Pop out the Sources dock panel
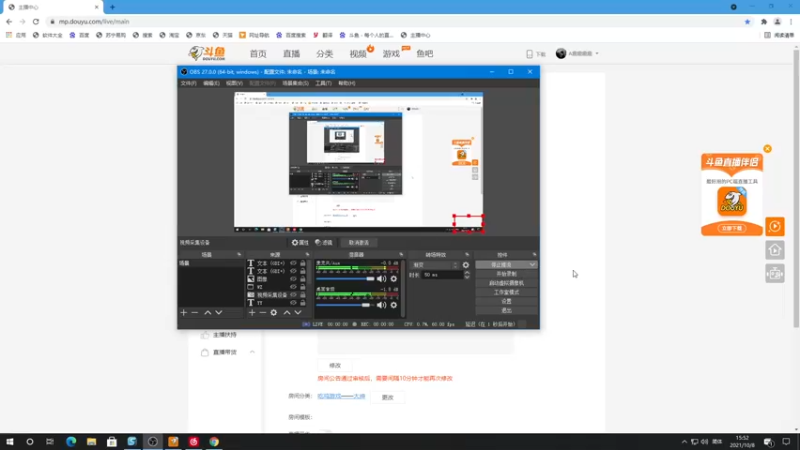Screen dimensions: 800x450 307,254
